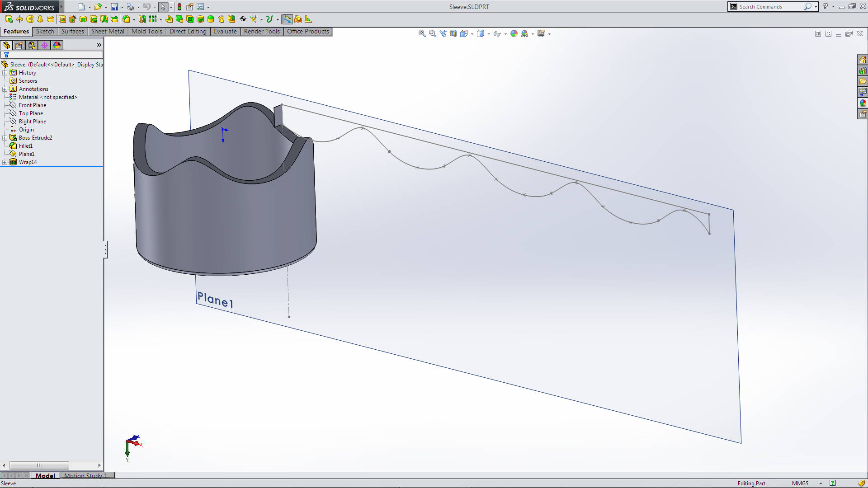Click the Edit Appearance color sphere
868x488 pixels.
(514, 33)
